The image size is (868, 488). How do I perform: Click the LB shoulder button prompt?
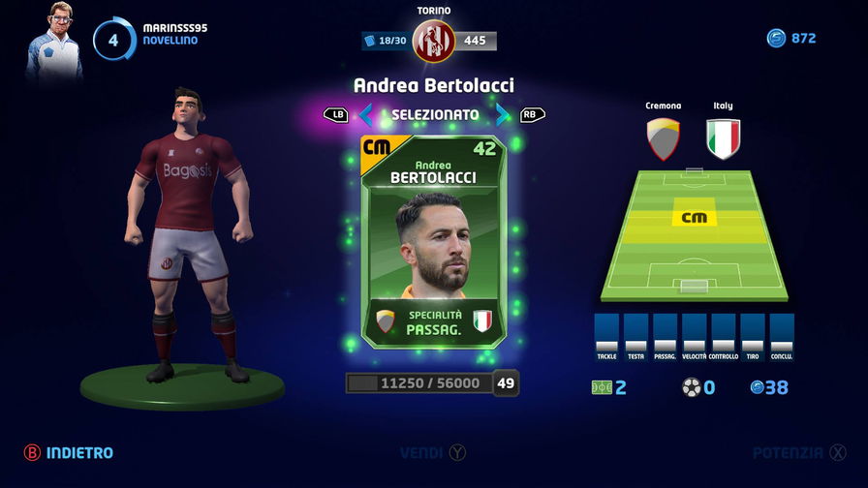[x=336, y=115]
